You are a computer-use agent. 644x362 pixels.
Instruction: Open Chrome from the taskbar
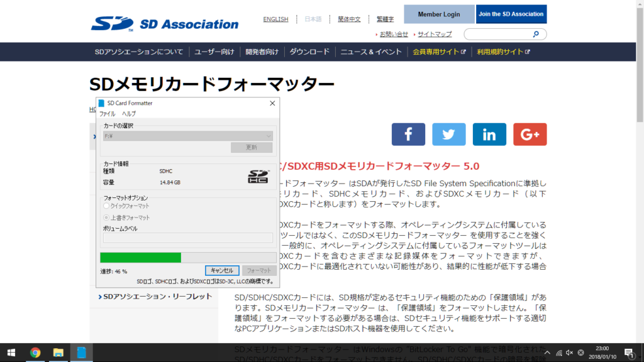(35, 353)
